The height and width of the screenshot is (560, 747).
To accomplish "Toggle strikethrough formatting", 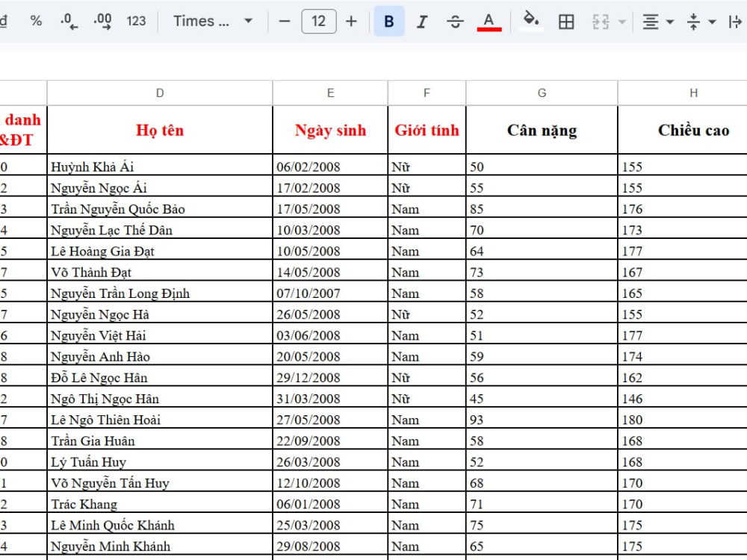I will pyautogui.click(x=456, y=22).
